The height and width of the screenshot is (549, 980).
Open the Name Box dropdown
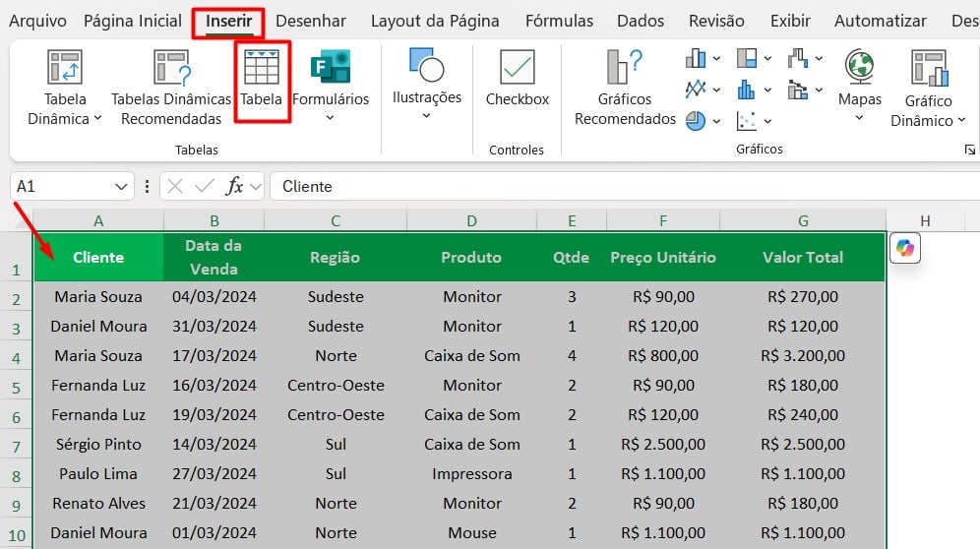click(121, 186)
